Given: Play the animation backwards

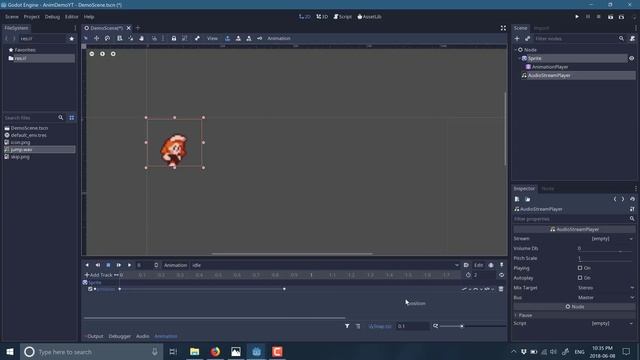Looking at the screenshot, I should pyautogui.click(x=87, y=265).
